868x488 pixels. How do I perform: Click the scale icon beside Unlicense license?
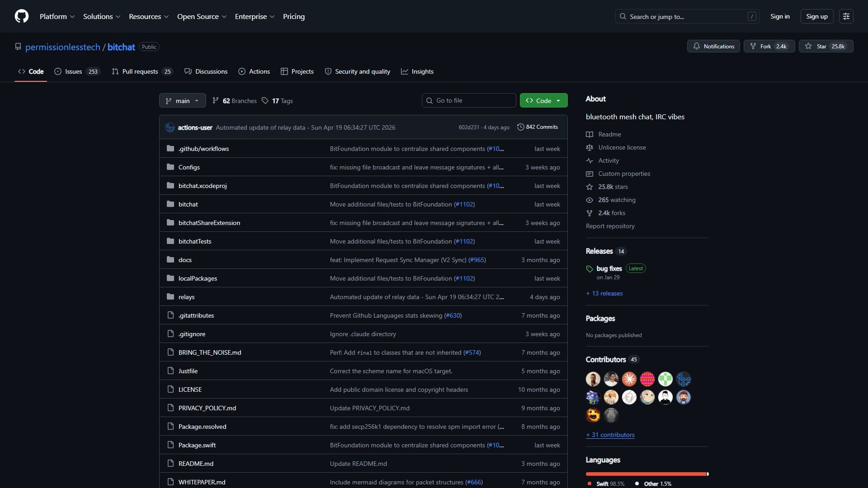tap(590, 147)
